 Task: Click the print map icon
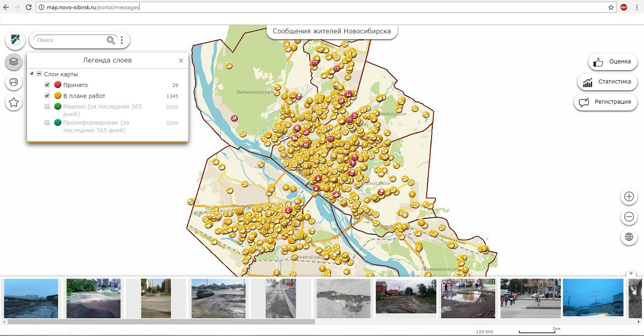[14, 82]
